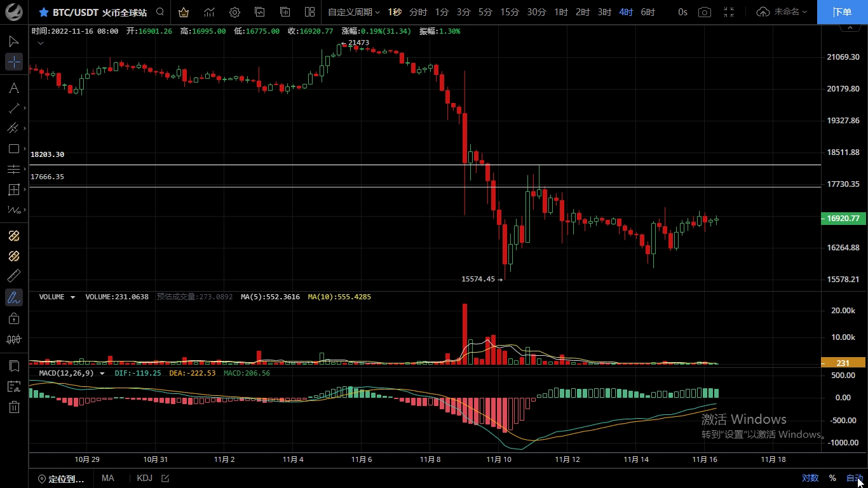
Task: Search for a trading pair
Action: coord(160,12)
